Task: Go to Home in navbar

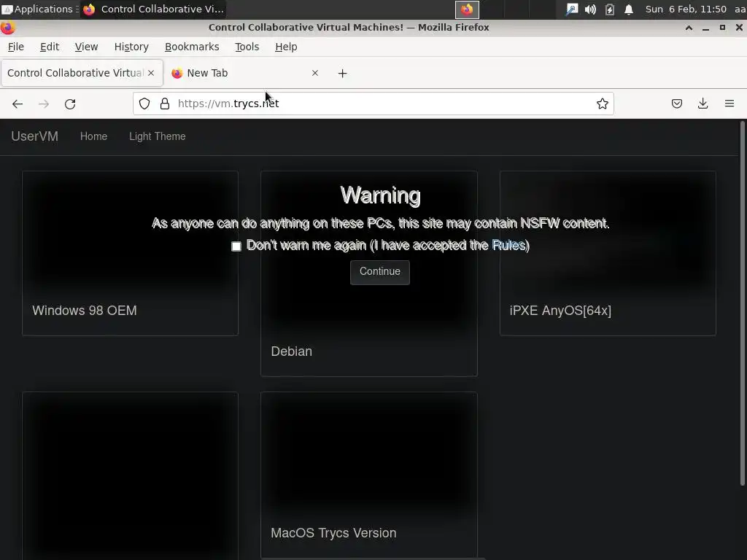Action: coord(93,136)
